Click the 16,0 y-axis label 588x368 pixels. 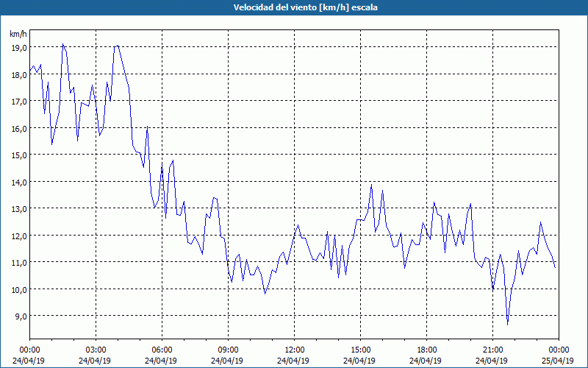pos(19,128)
